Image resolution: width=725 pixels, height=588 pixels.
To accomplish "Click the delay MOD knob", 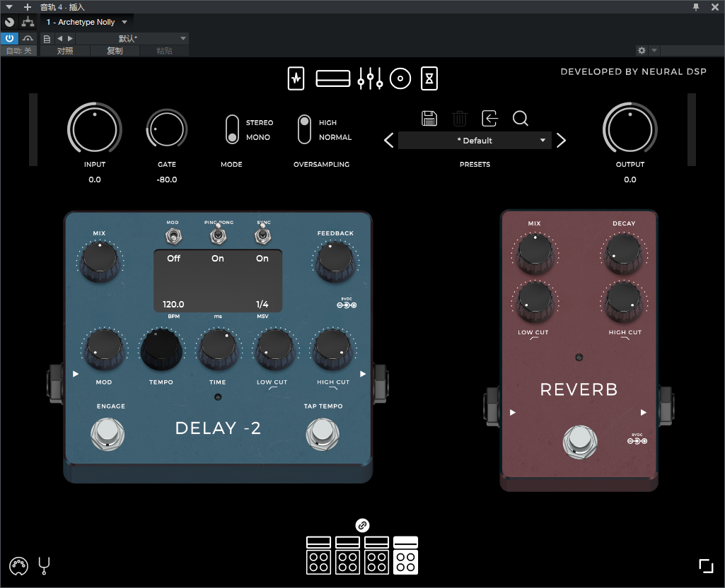I will point(104,349).
